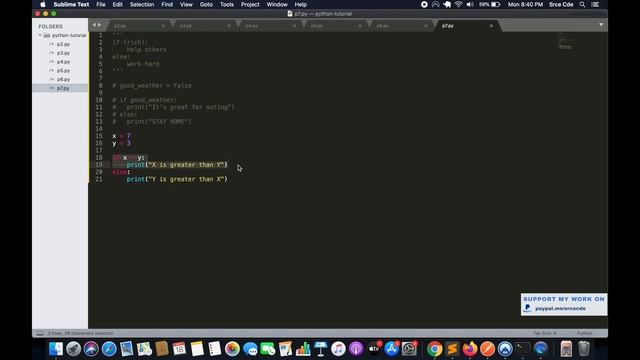Open the File menu
The image size is (640, 360).
101,4
